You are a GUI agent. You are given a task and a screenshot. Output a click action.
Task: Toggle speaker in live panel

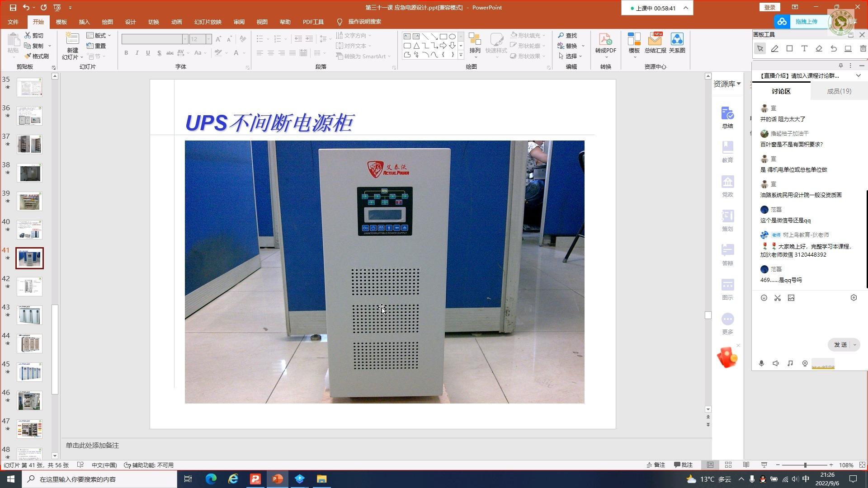[776, 363]
